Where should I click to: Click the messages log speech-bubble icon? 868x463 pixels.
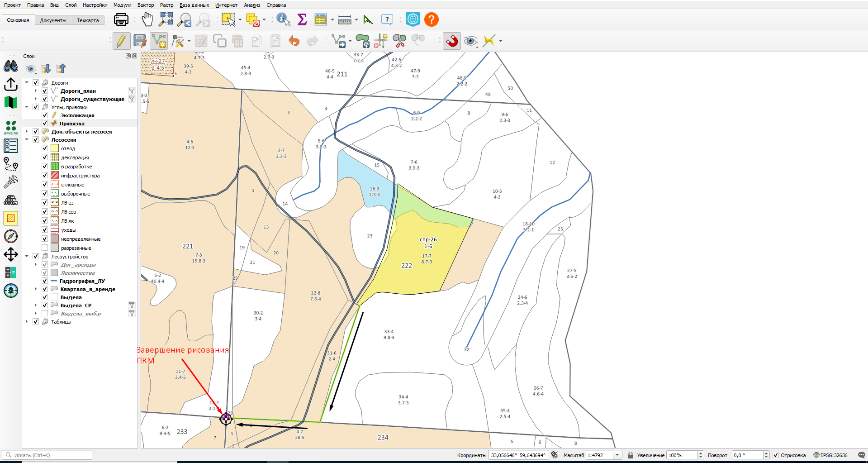click(x=861, y=455)
